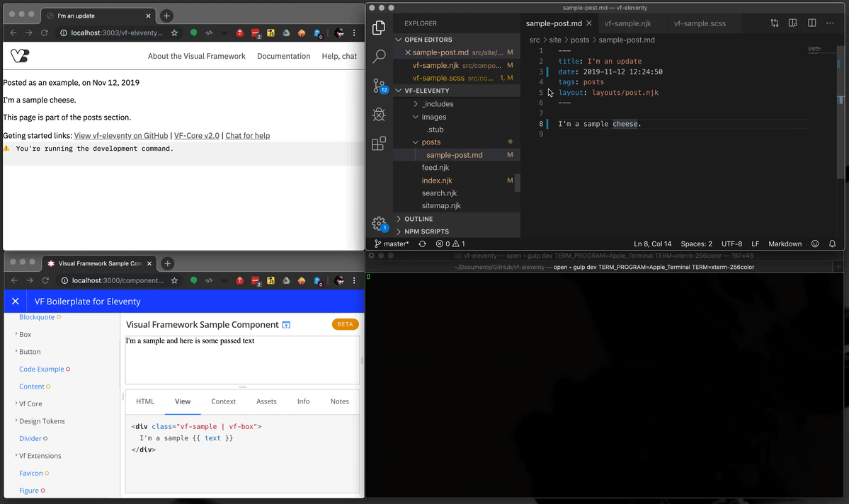Close the VF Boilerplate sidebar with X
849x504 pixels.
coord(15,302)
